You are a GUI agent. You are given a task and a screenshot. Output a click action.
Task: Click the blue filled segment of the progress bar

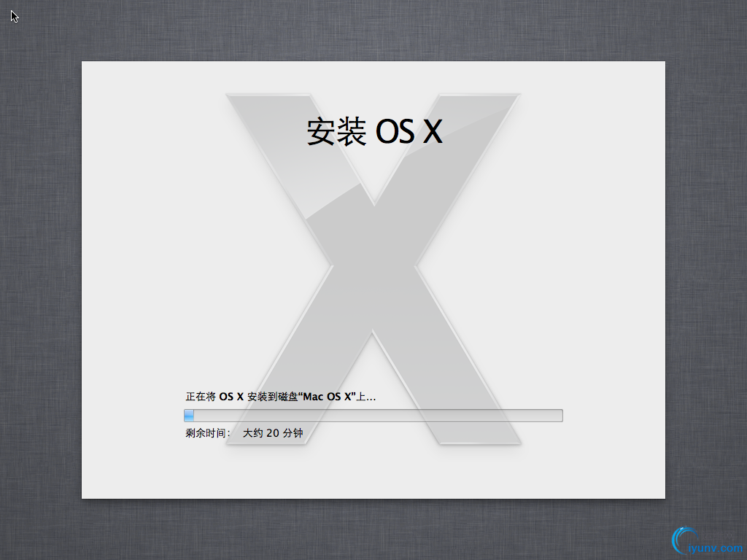point(188,415)
